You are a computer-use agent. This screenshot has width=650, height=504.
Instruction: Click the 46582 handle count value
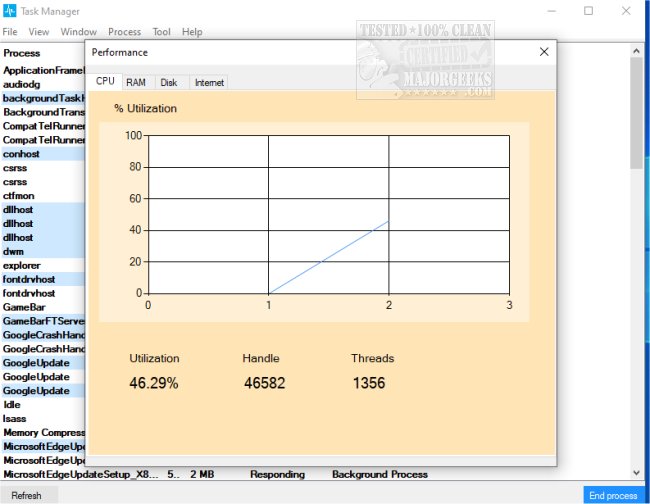[264, 383]
